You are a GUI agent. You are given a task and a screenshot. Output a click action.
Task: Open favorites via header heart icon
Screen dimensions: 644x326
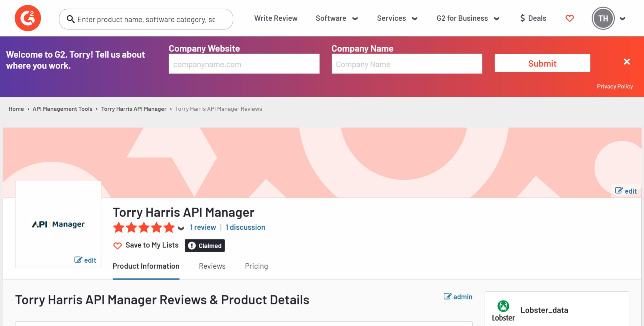[570, 18]
